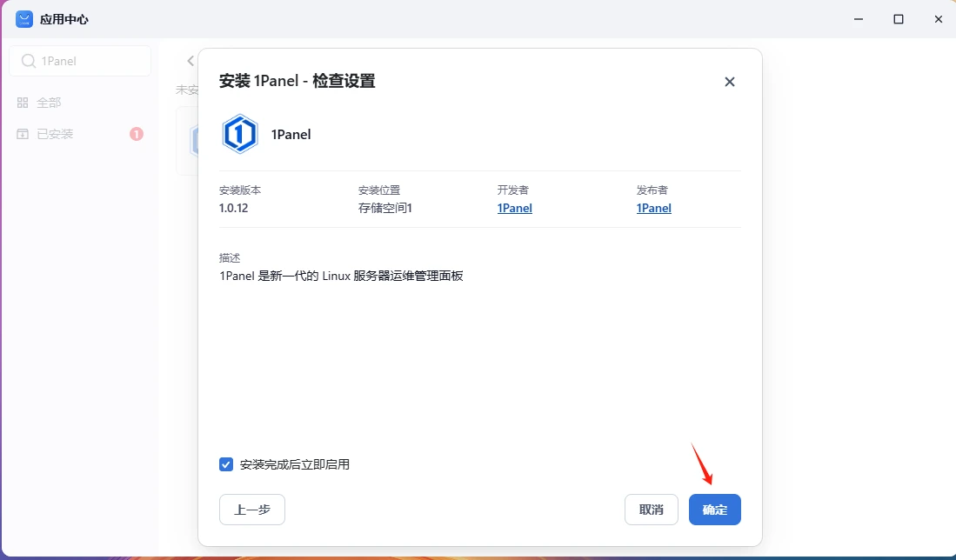
Task: Close the App Center window
Action: [x=939, y=19]
